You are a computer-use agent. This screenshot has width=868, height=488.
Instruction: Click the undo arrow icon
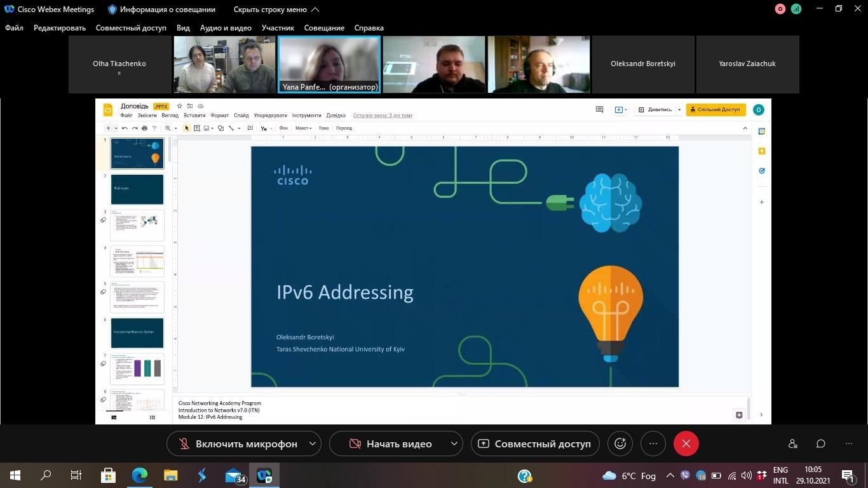pyautogui.click(x=125, y=128)
